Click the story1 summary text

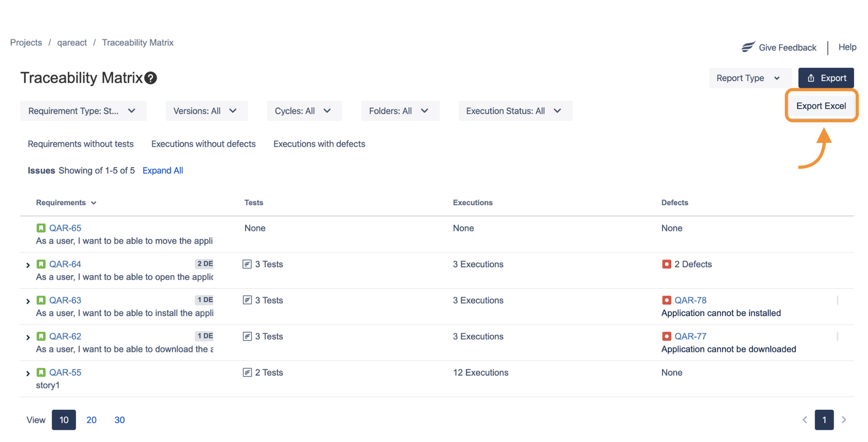point(48,385)
